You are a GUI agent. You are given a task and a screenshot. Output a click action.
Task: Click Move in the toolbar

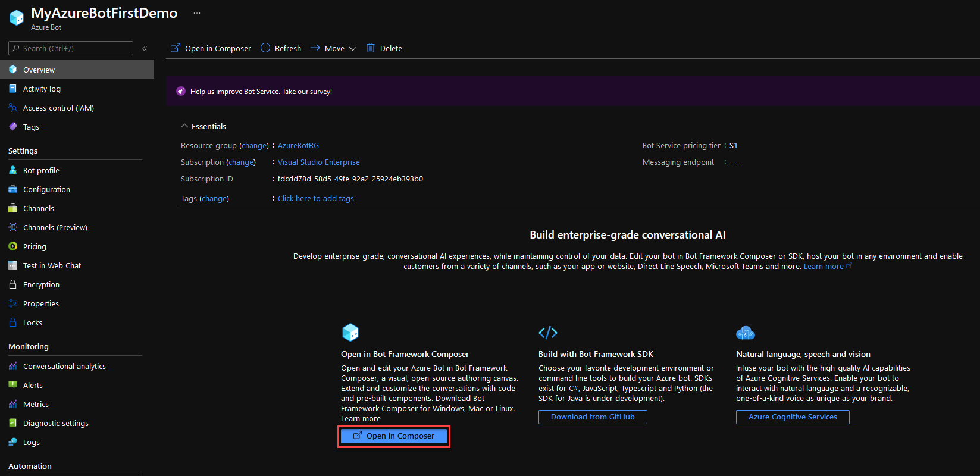point(333,48)
